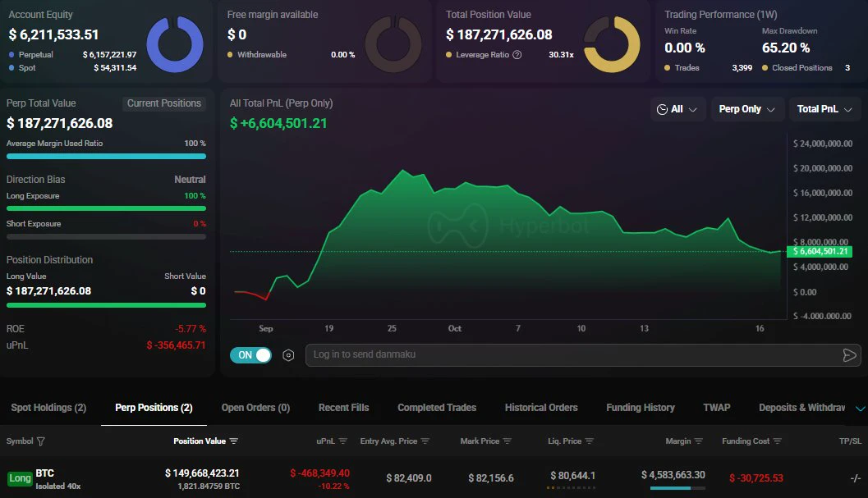Switch to Recent Fills tab
This screenshot has width=868, height=498.
pos(344,408)
